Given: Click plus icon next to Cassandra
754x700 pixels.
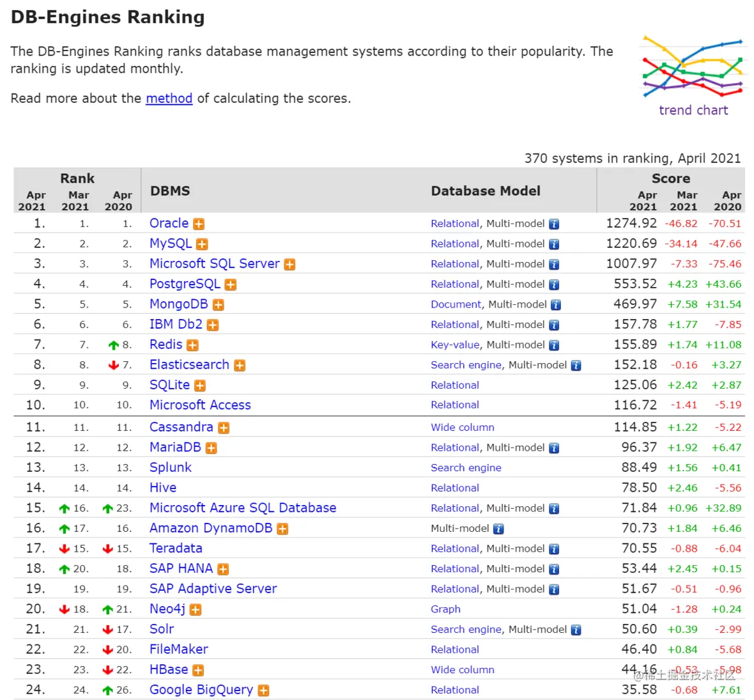Looking at the screenshot, I should pyautogui.click(x=224, y=428).
